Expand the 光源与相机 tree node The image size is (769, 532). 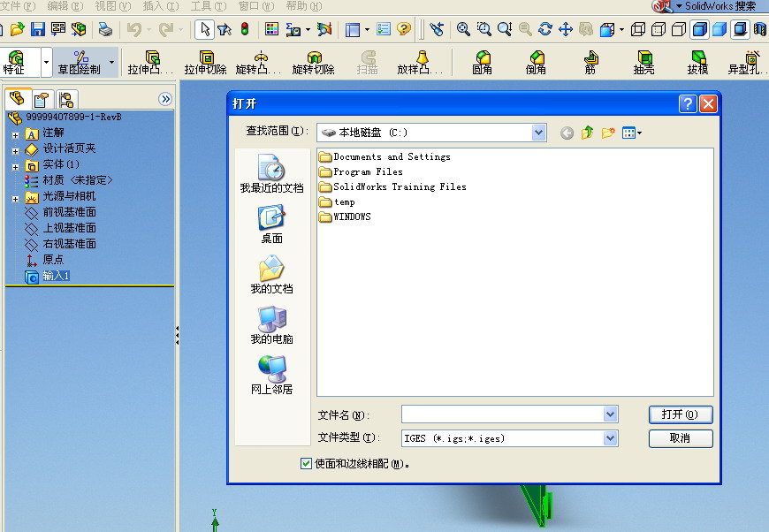[x=15, y=199]
